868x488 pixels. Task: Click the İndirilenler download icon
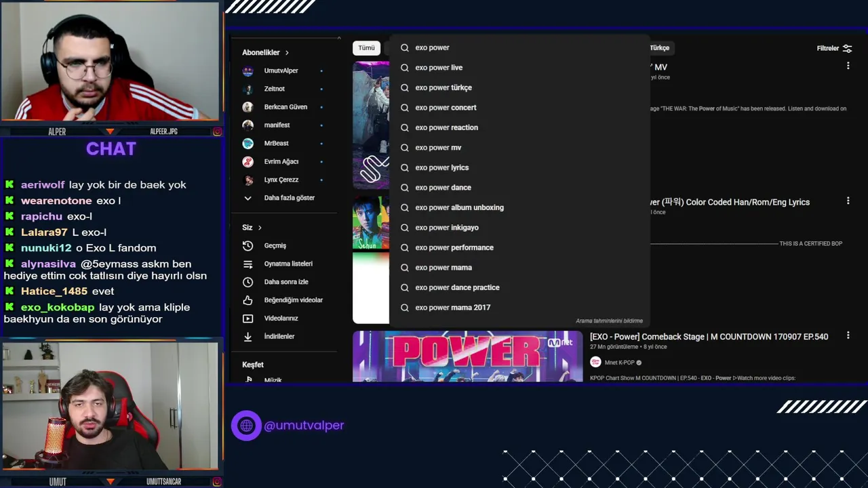click(x=248, y=336)
